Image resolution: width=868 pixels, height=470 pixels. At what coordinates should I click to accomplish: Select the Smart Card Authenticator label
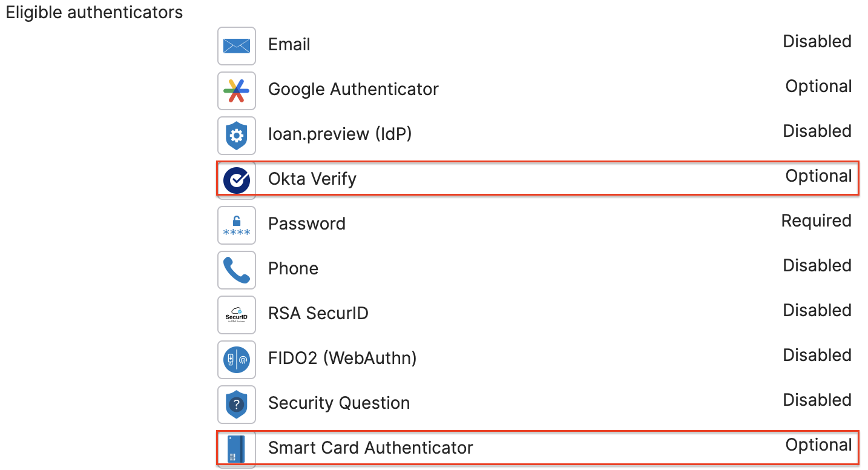(x=370, y=448)
